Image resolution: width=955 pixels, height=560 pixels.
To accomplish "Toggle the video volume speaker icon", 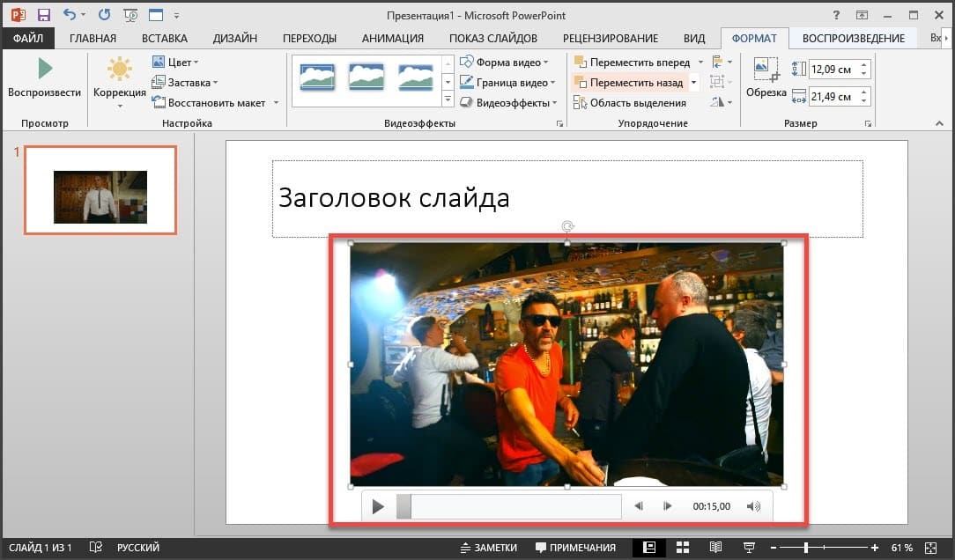I will (753, 506).
